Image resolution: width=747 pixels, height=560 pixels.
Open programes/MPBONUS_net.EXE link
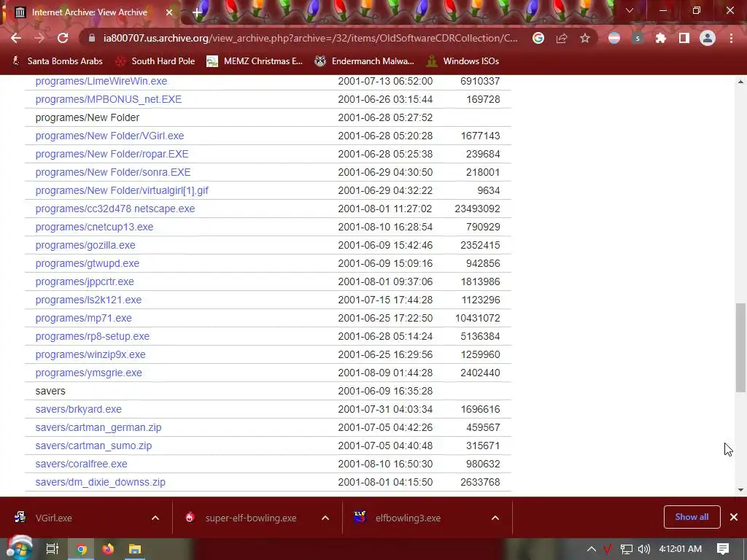pos(109,99)
